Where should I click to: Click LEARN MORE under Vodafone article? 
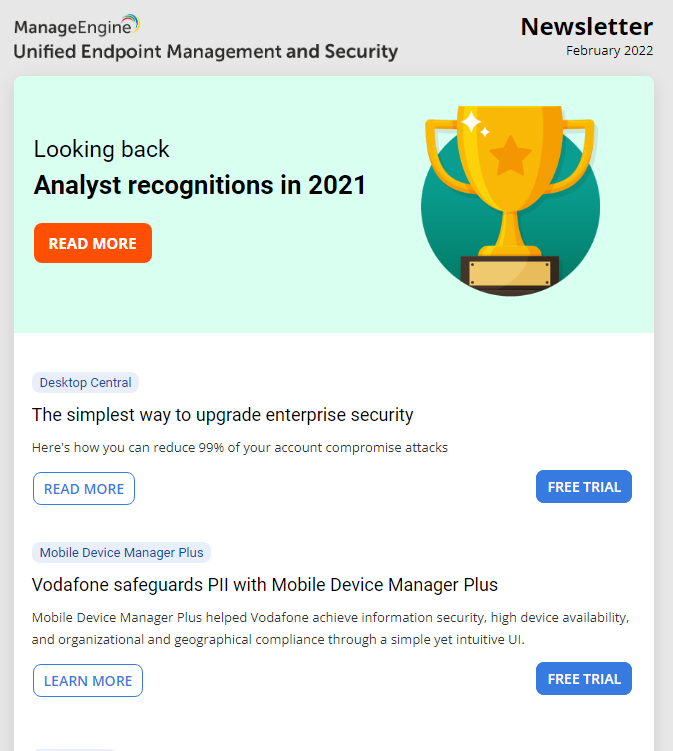pos(88,681)
